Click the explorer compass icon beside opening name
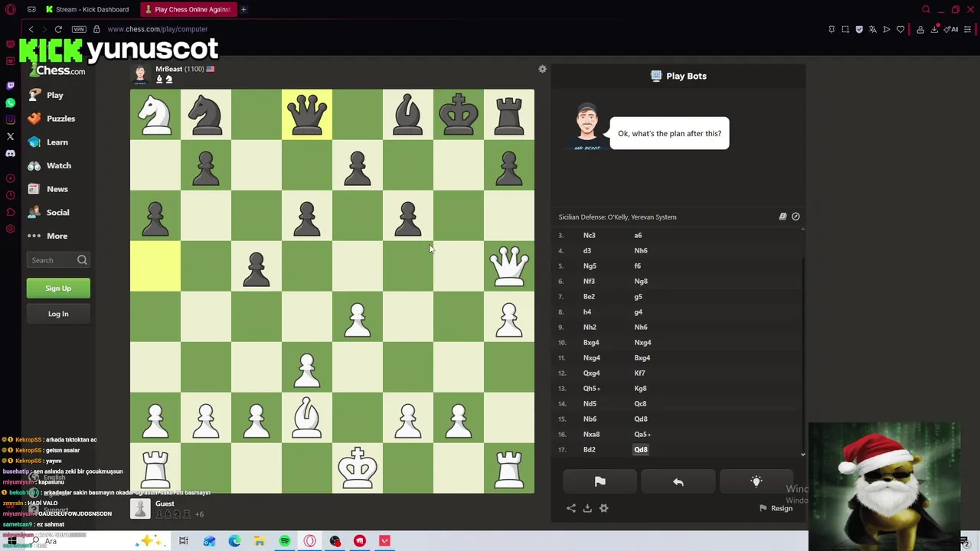 [x=795, y=217]
